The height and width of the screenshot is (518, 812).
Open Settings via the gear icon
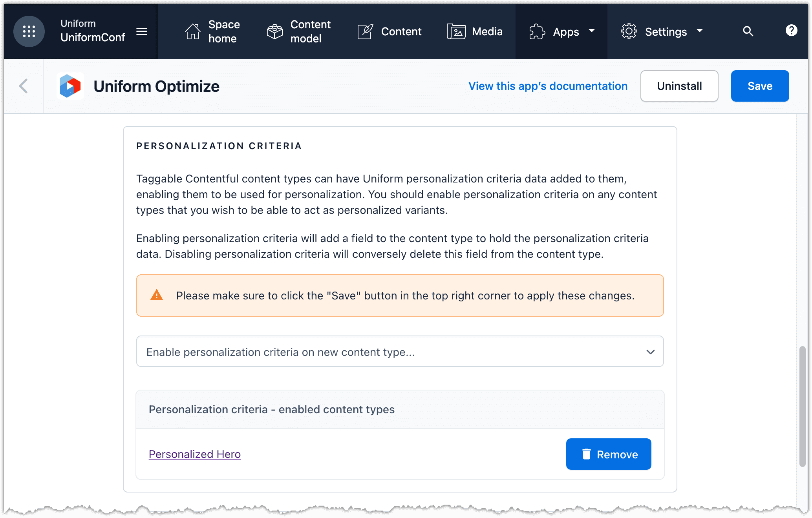coord(629,31)
